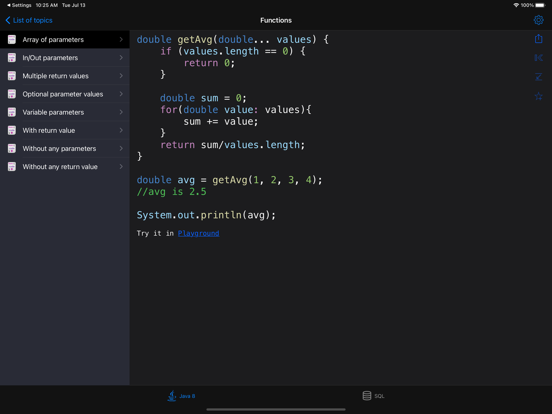Tap the Java 8 coffee cup icon
This screenshot has width=552, height=414.
pos(172,396)
